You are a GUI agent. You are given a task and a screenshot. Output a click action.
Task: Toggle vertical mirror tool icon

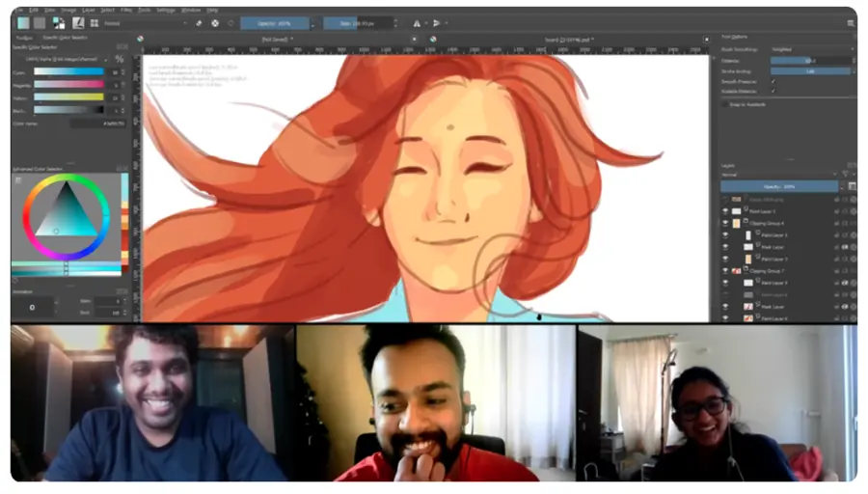tap(436, 23)
